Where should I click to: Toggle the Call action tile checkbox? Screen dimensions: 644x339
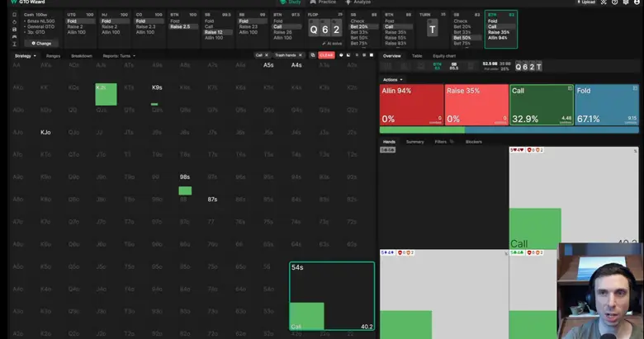click(570, 87)
